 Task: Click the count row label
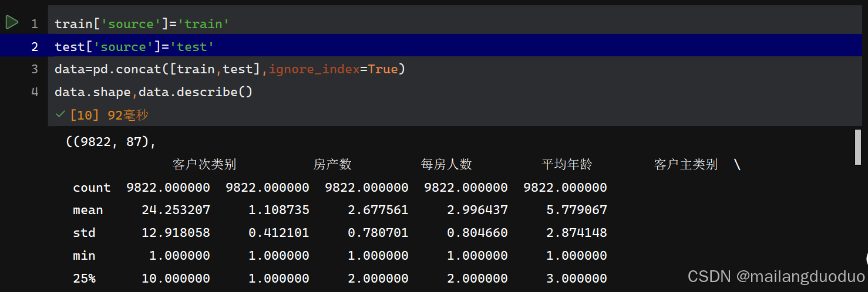click(92, 188)
